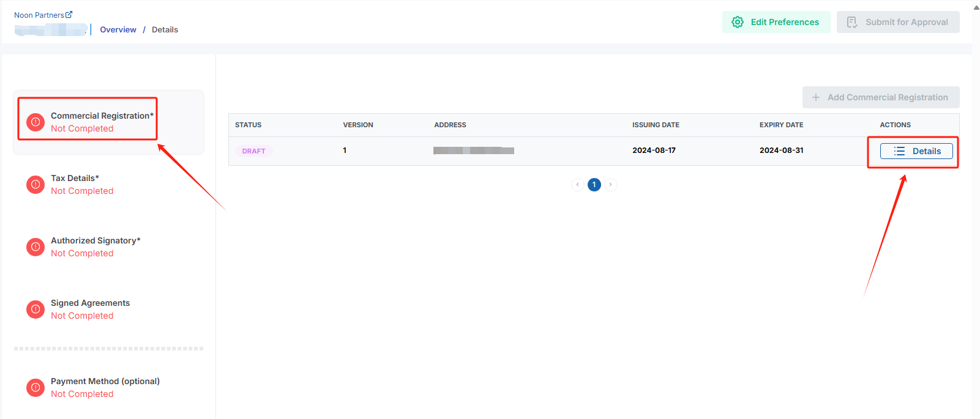Click the Commercial Registration red alert icon

pos(36,122)
